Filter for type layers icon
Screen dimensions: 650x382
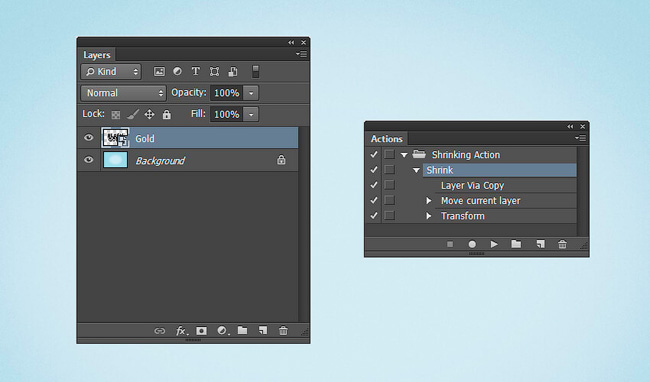[196, 71]
